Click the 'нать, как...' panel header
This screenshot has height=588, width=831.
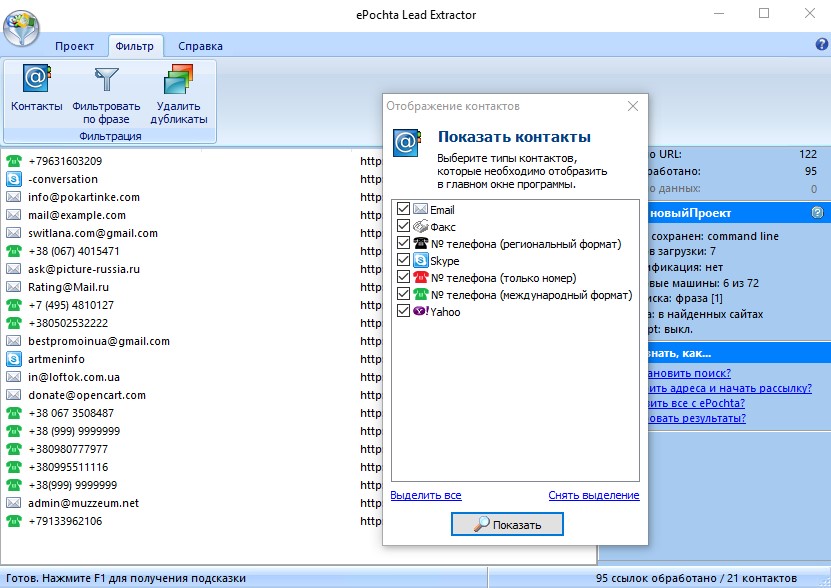739,353
